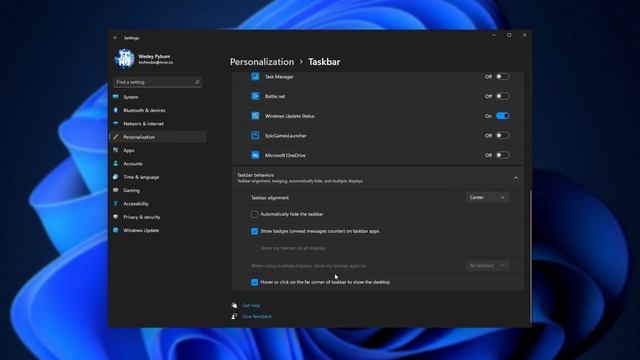
Task: Click the Gaming controller icon in sidebar
Action: pyautogui.click(x=116, y=190)
